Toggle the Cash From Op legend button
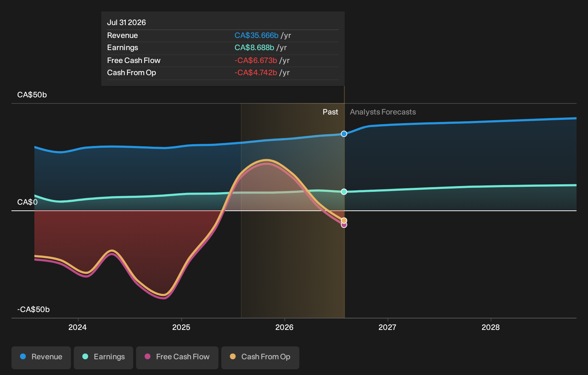The height and width of the screenshot is (375, 588). [x=260, y=357]
